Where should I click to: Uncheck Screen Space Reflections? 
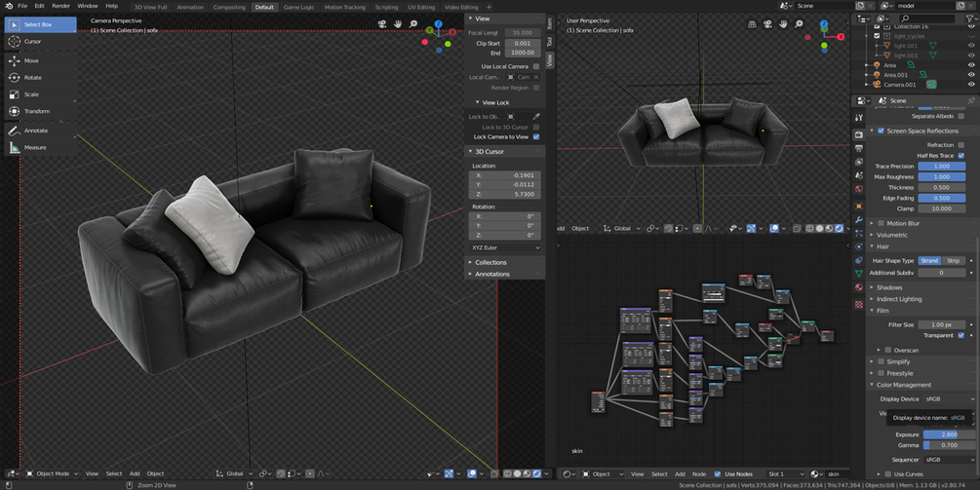[x=881, y=132]
